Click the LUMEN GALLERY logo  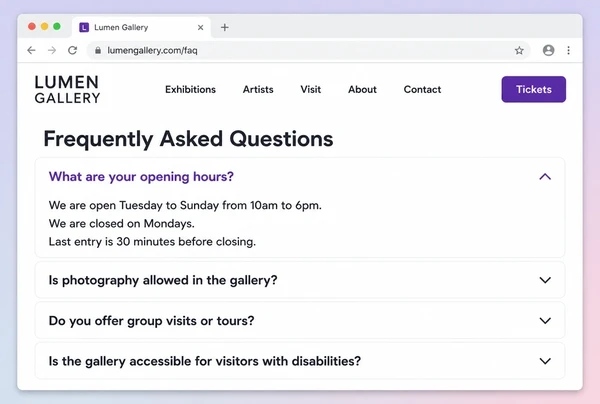67,89
